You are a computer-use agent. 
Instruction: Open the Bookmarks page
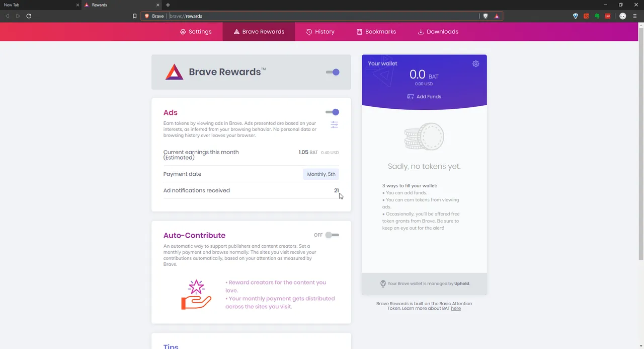pyautogui.click(x=376, y=32)
